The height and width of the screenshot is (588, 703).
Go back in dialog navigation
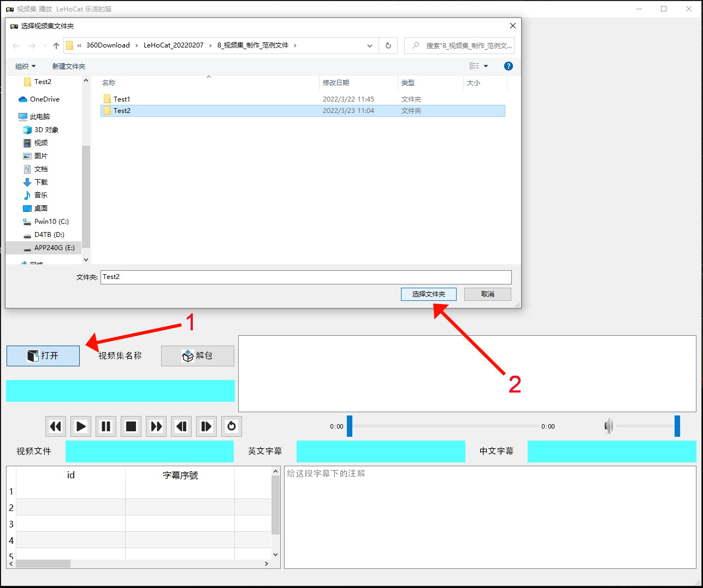pos(16,46)
